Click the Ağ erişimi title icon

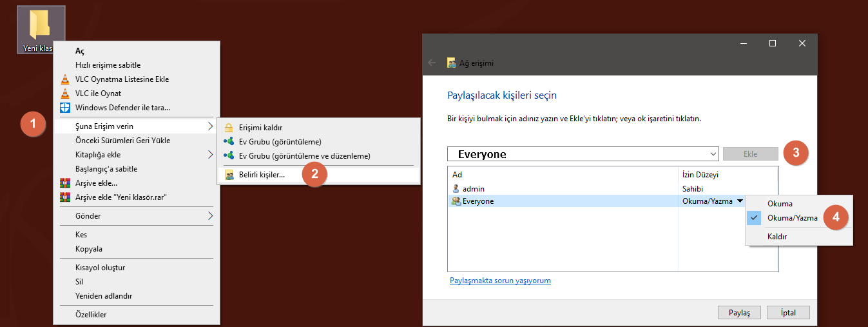[452, 63]
